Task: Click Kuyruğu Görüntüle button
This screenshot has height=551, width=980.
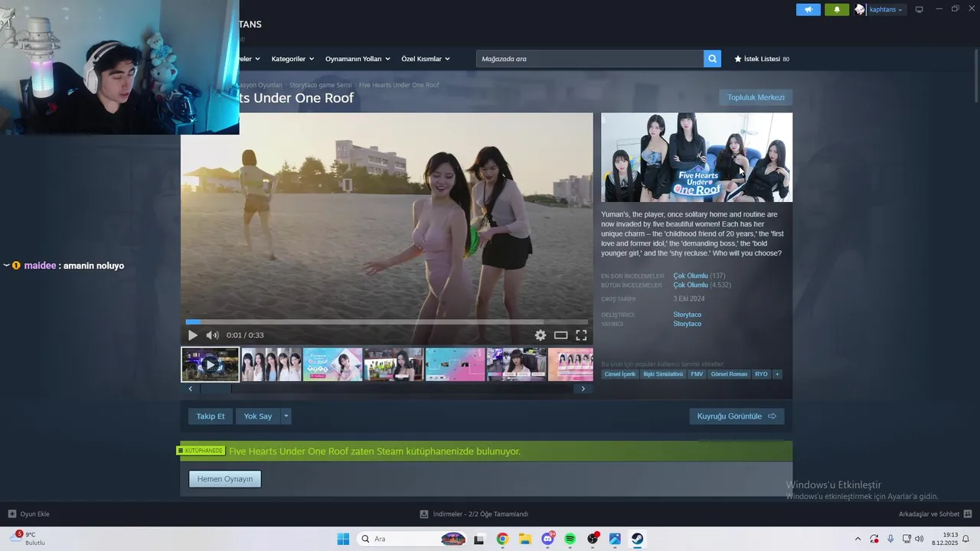Action: pos(737,416)
